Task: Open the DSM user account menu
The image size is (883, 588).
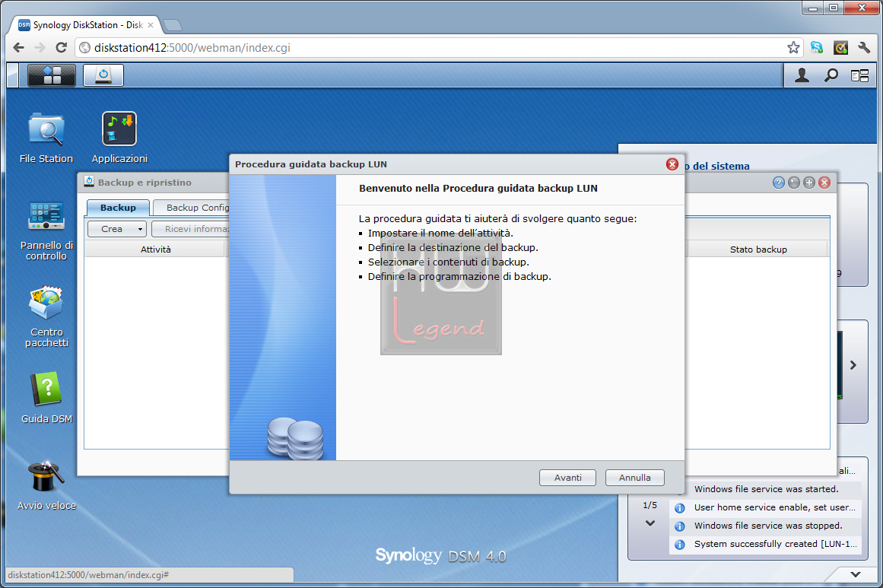Action: 802,75
